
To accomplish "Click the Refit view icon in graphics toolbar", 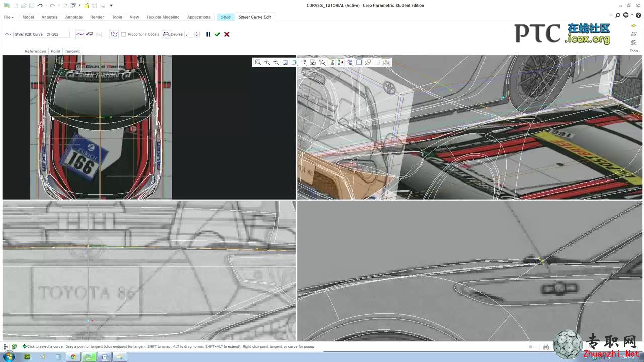I will (x=258, y=62).
